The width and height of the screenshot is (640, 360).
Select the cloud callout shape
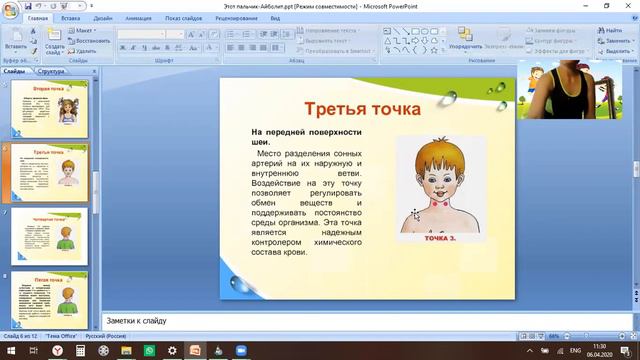pos(434,41)
